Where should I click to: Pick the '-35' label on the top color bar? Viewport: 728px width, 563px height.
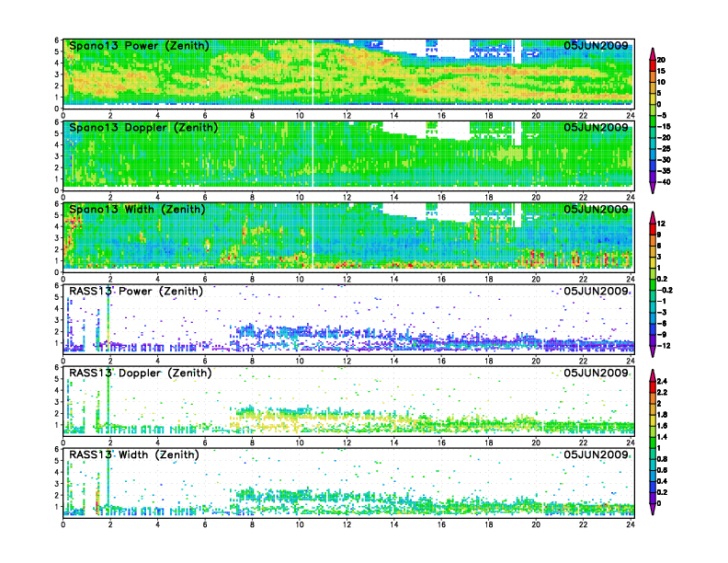[x=664, y=171]
